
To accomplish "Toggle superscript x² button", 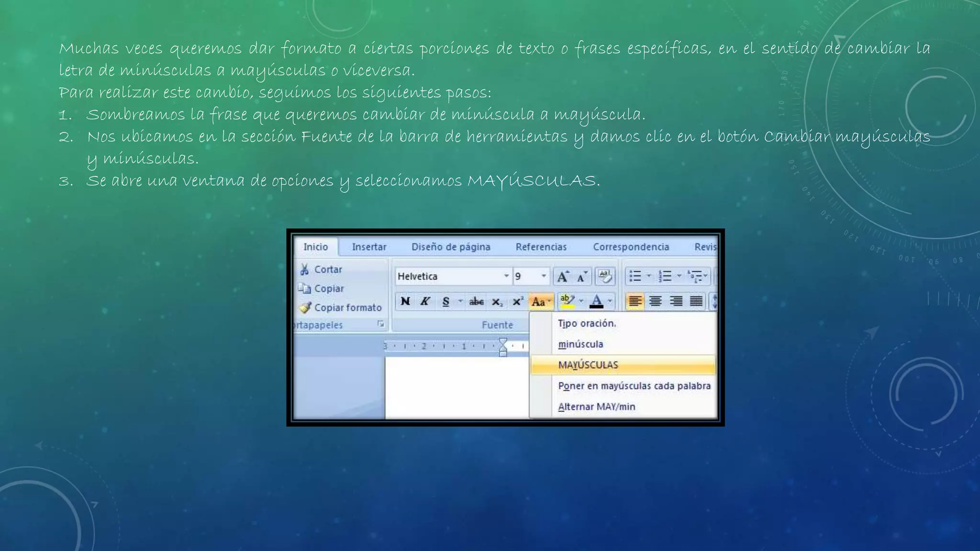I will pyautogui.click(x=518, y=301).
